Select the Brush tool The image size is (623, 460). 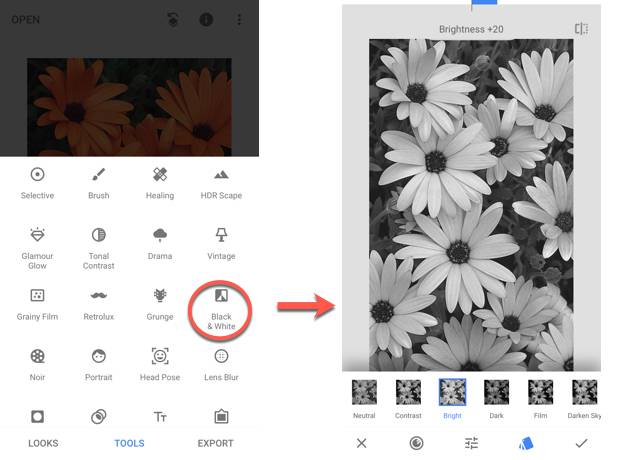(x=98, y=182)
